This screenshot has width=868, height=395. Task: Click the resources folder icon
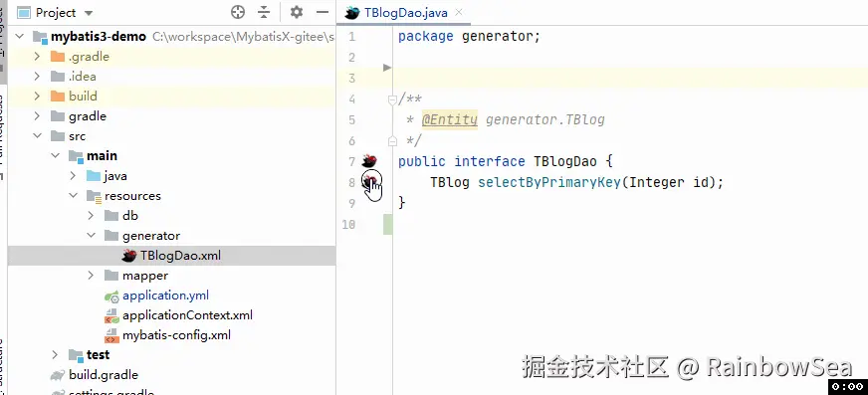point(94,196)
